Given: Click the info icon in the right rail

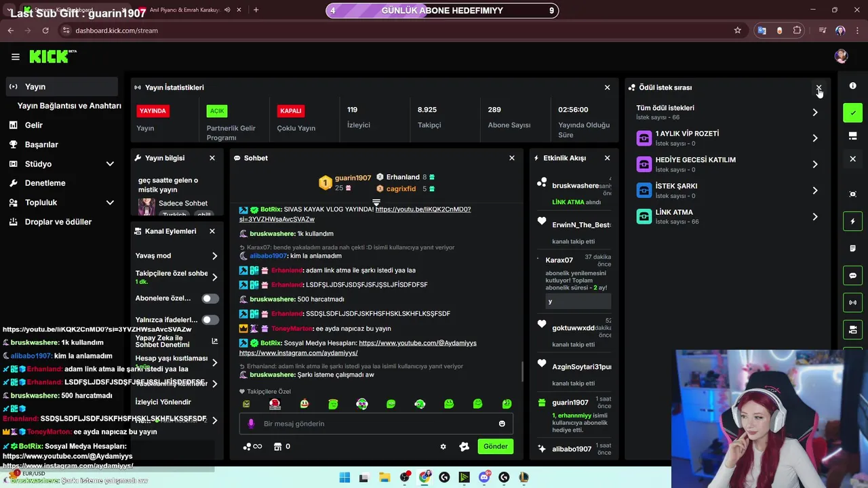Looking at the screenshot, I should [852, 86].
